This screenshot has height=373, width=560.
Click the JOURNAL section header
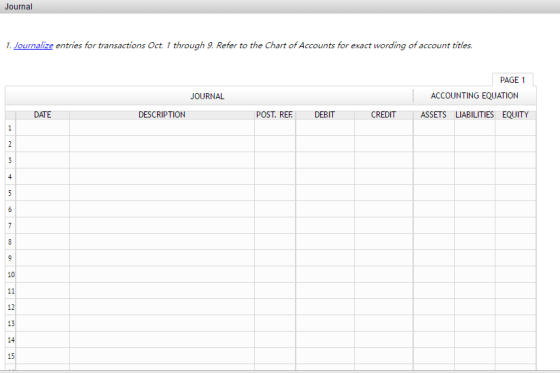click(x=208, y=96)
